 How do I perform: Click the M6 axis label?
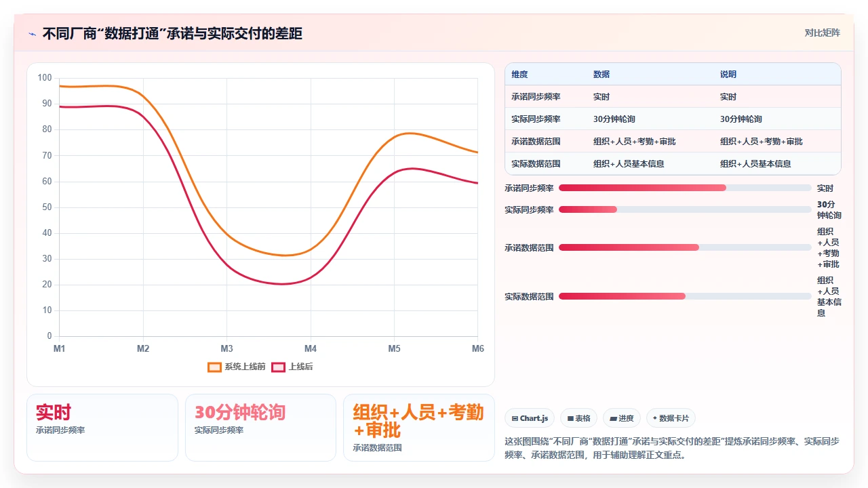477,348
